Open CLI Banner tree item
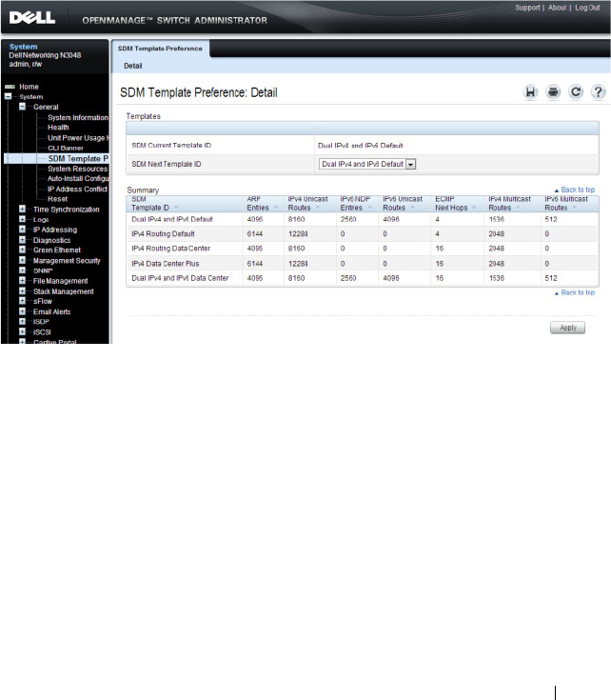 pyautogui.click(x=66, y=148)
